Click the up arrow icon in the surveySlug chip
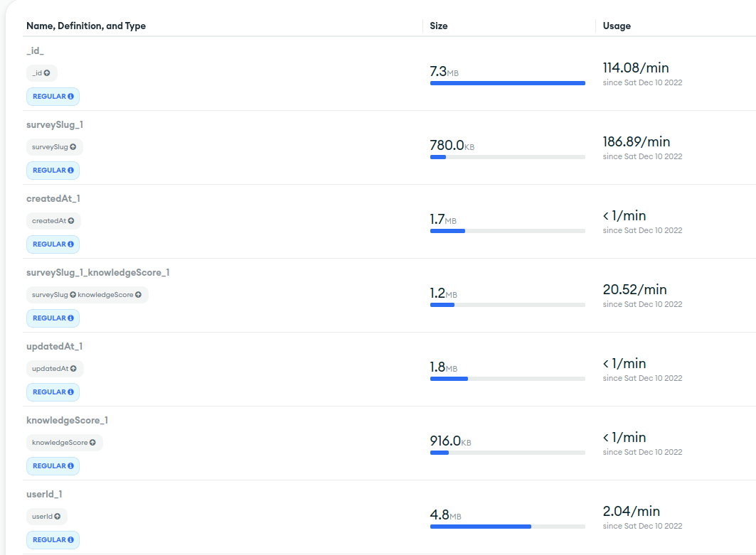 [73, 147]
